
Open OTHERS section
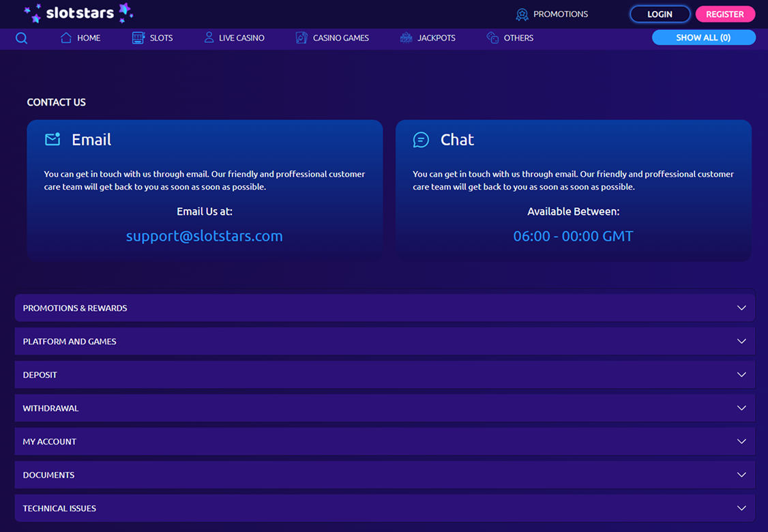(518, 38)
